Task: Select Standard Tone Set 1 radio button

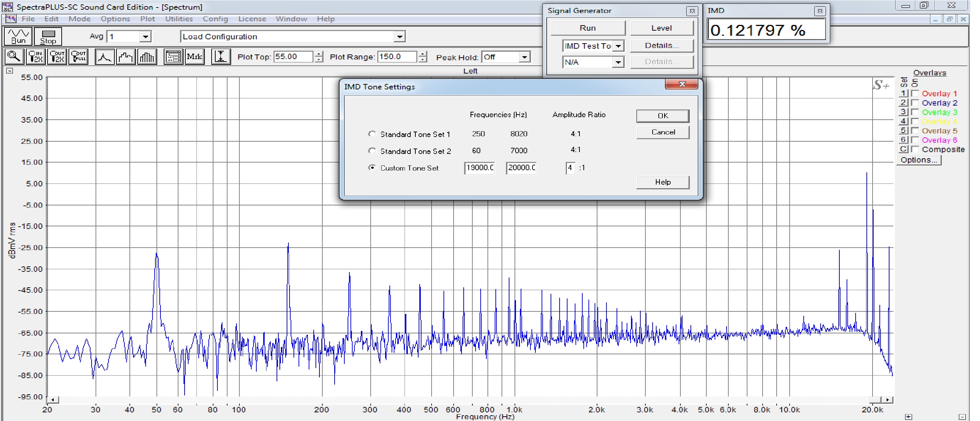Action: click(x=372, y=134)
